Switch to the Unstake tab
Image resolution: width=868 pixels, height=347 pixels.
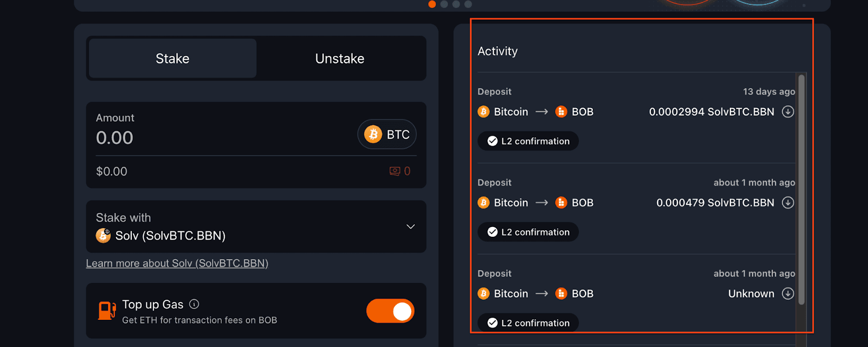(340, 59)
